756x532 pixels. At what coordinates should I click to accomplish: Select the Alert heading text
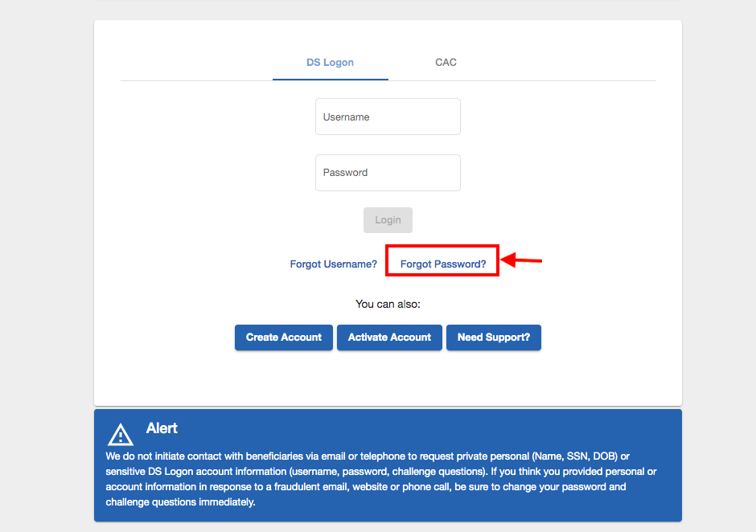(162, 428)
